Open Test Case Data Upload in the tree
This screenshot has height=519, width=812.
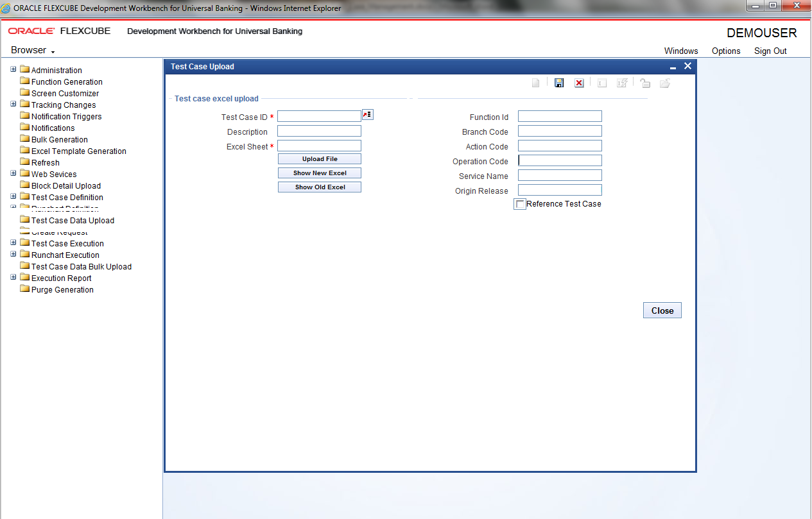[73, 221]
